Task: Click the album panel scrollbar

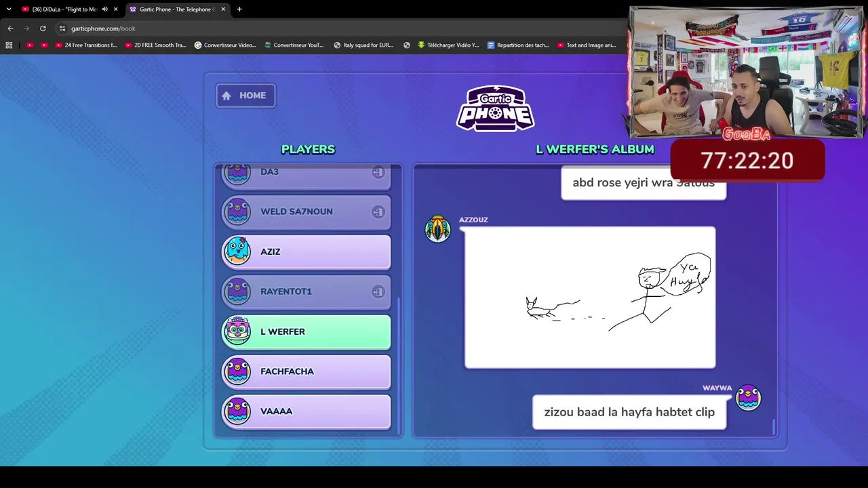Action: [773, 427]
